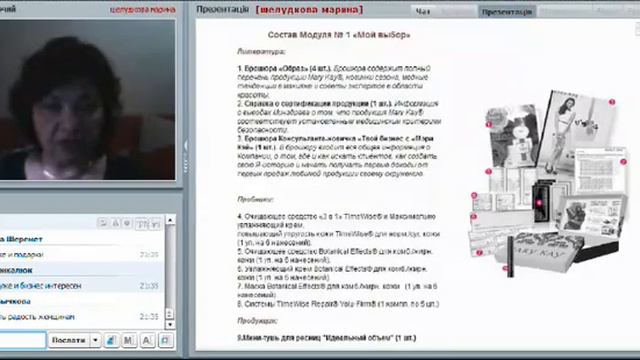Click the Послати send button

(x=69, y=340)
